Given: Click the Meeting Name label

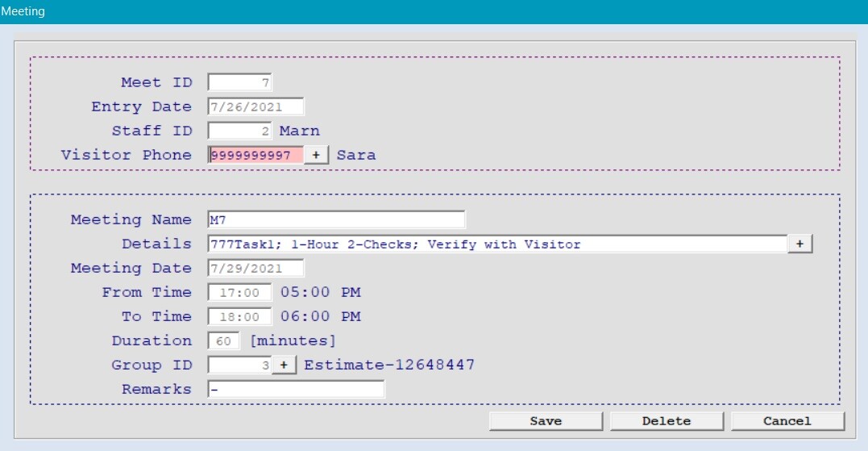Looking at the screenshot, I should tap(131, 220).
